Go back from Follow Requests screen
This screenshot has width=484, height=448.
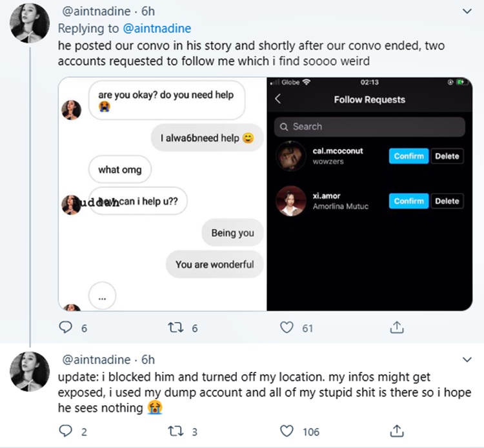(x=278, y=99)
